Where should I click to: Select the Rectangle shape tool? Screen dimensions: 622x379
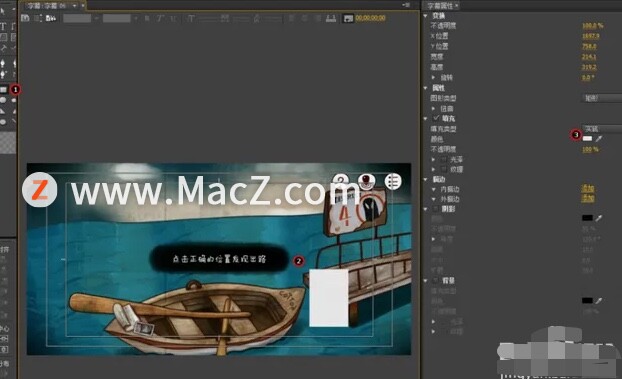pyautogui.click(x=4, y=90)
